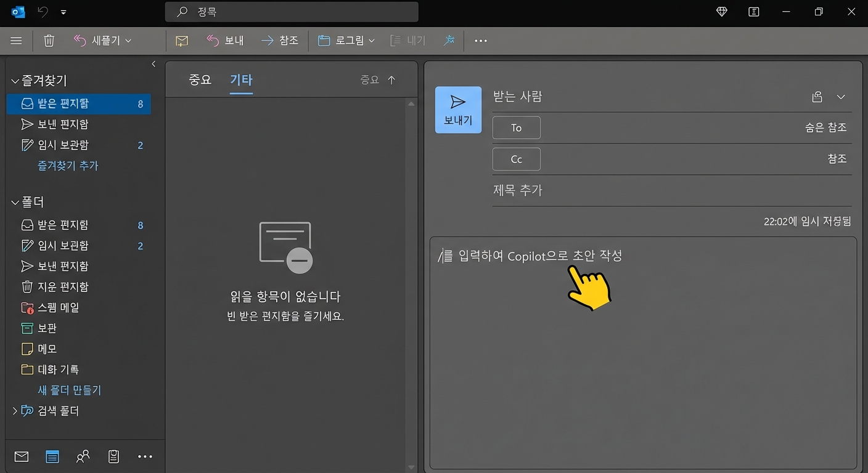
Task: Click the premium diamond icon
Action: click(722, 12)
